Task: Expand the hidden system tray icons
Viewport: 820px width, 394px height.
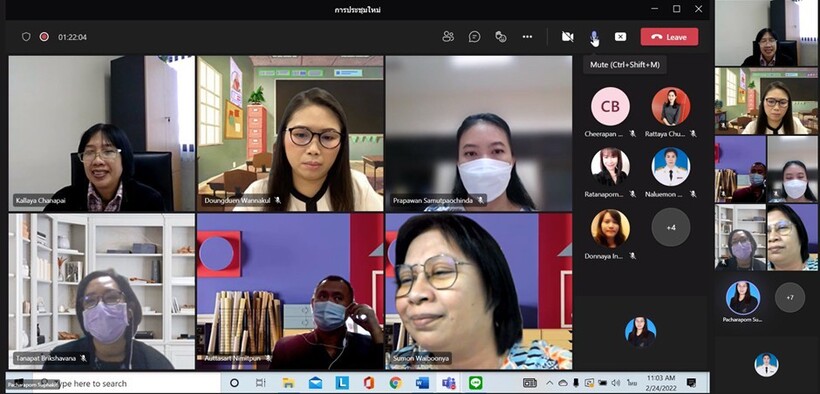Action: [550, 383]
